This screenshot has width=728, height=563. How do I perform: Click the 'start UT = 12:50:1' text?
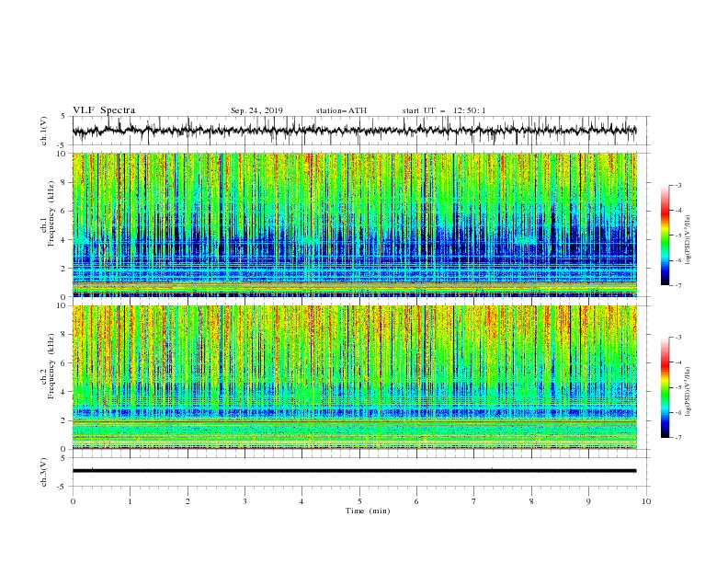click(444, 110)
